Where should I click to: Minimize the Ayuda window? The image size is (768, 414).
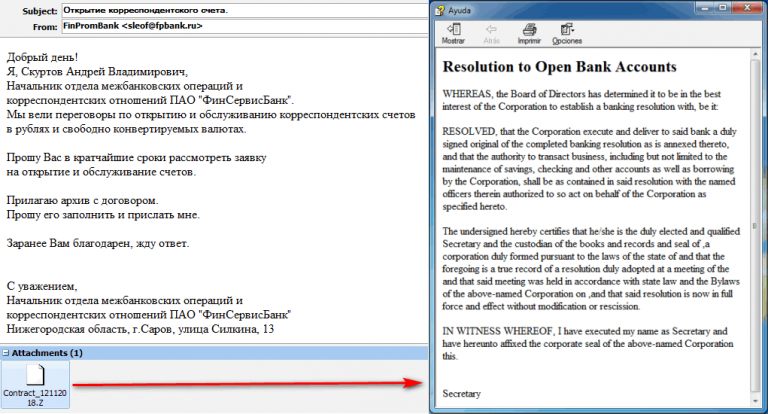point(706,8)
